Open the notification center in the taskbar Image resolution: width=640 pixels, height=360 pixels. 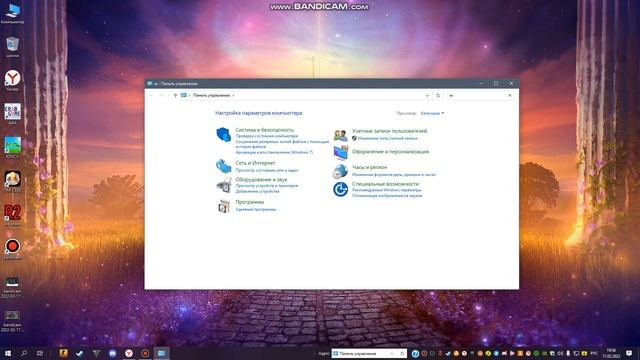click(629, 353)
